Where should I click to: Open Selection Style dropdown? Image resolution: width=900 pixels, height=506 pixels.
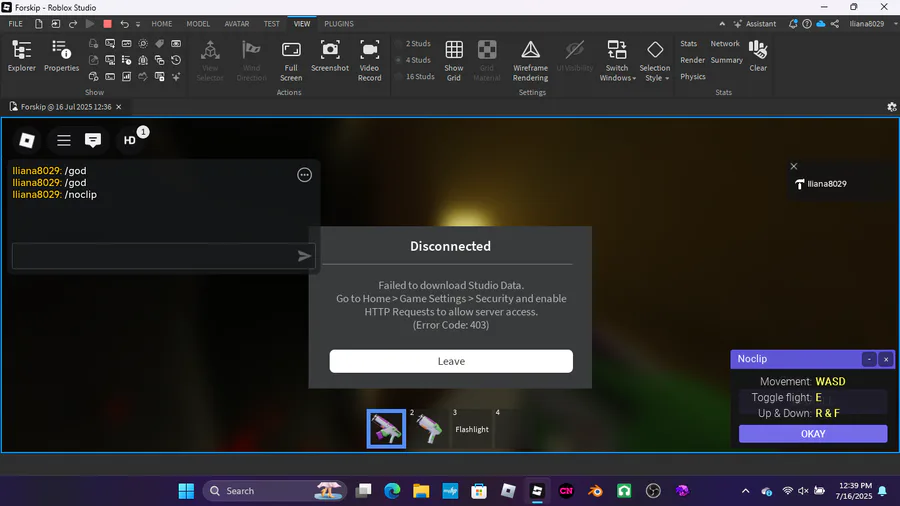point(654,61)
